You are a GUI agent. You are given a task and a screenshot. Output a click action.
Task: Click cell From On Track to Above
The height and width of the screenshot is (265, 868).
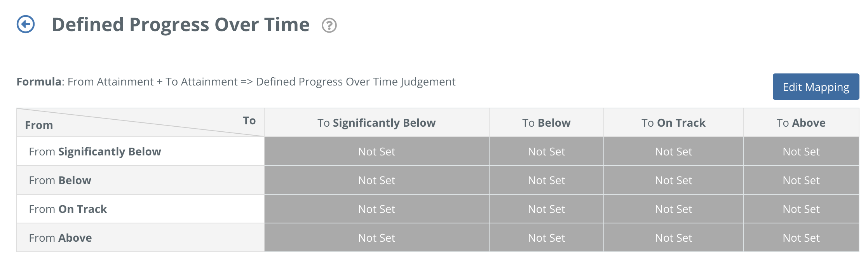click(801, 209)
